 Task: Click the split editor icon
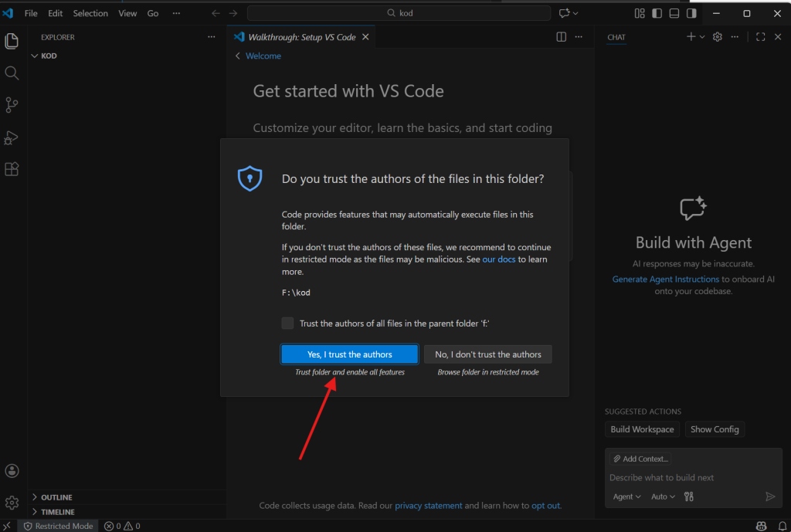(x=562, y=37)
